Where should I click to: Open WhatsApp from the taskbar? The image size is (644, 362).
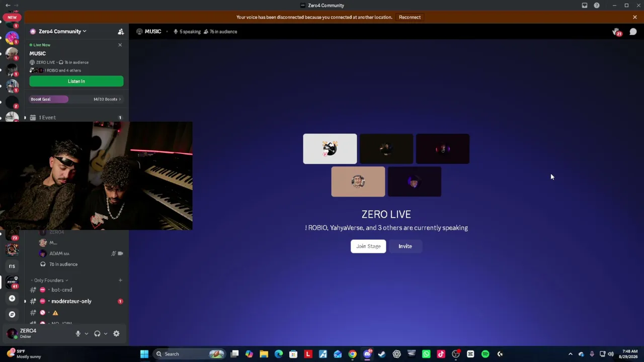click(x=426, y=354)
